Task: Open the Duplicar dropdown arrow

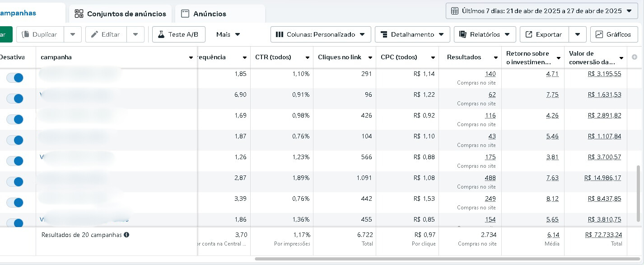Action: [73, 34]
